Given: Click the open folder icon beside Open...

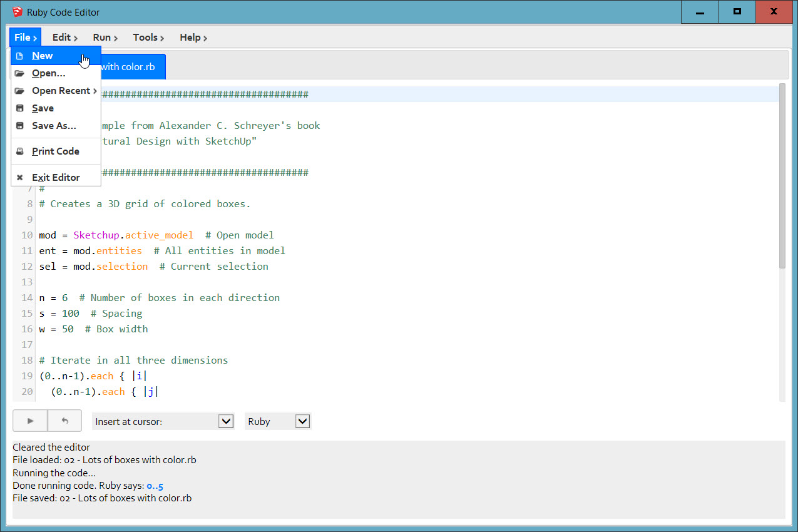Looking at the screenshot, I should pyautogui.click(x=19, y=73).
